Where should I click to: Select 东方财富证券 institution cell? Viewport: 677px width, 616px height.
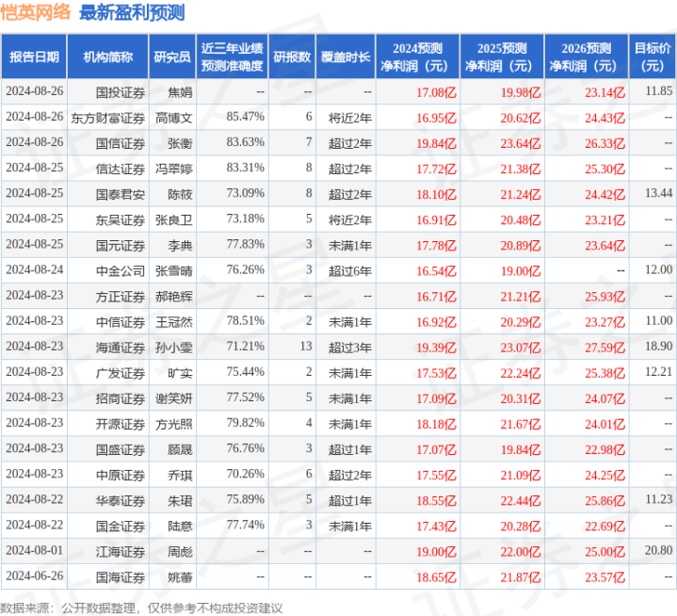pos(108,118)
